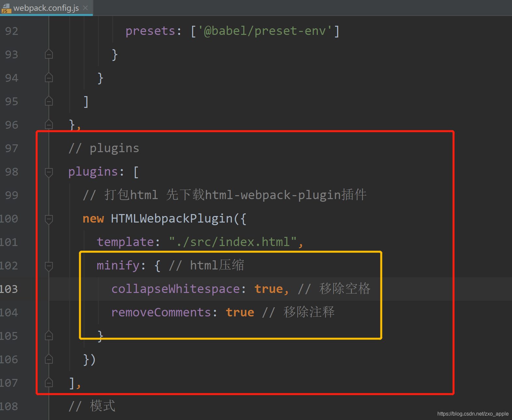The height and width of the screenshot is (420, 512).
Task: Collapse code block ending at line 94
Action: [49, 78]
